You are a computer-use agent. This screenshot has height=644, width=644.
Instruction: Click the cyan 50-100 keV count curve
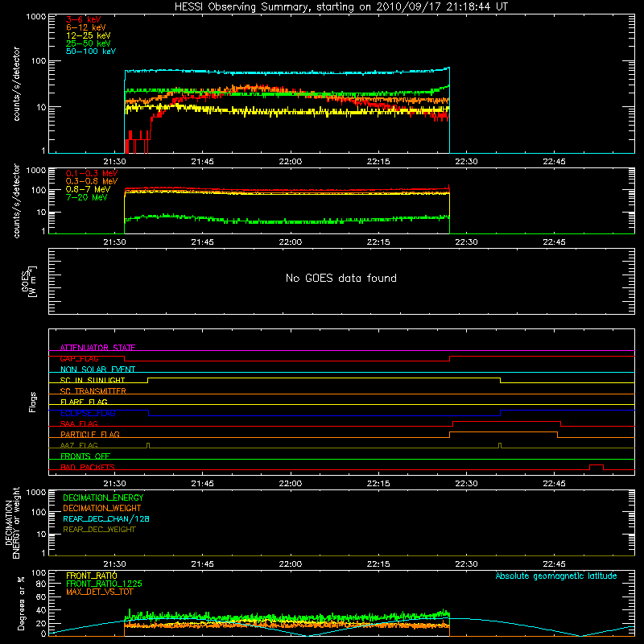pos(287,72)
